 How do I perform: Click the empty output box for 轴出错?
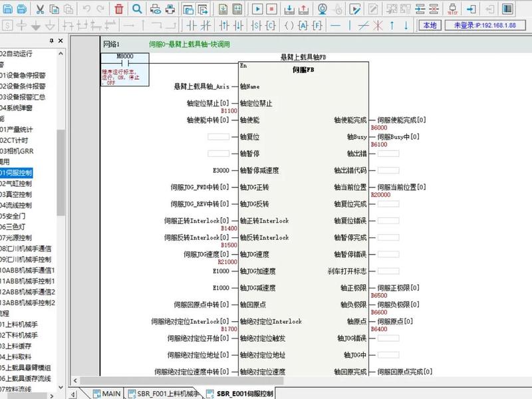(x=388, y=154)
